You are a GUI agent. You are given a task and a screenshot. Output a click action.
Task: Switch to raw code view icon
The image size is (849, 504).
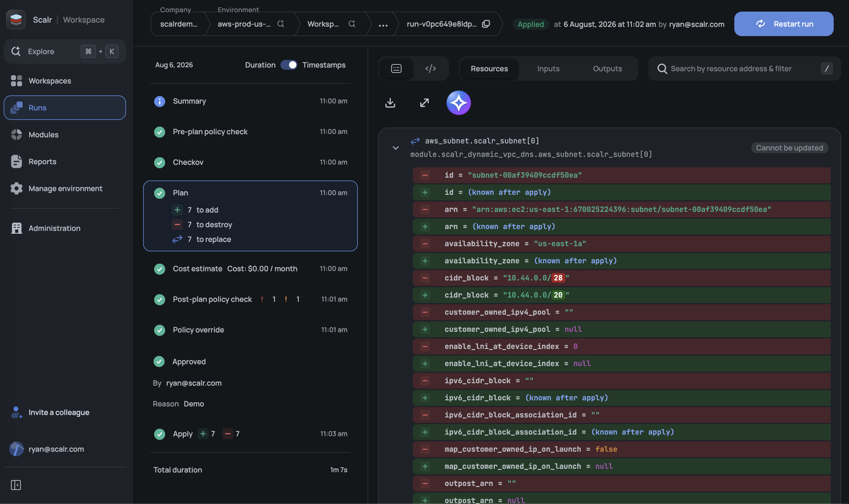click(x=431, y=69)
